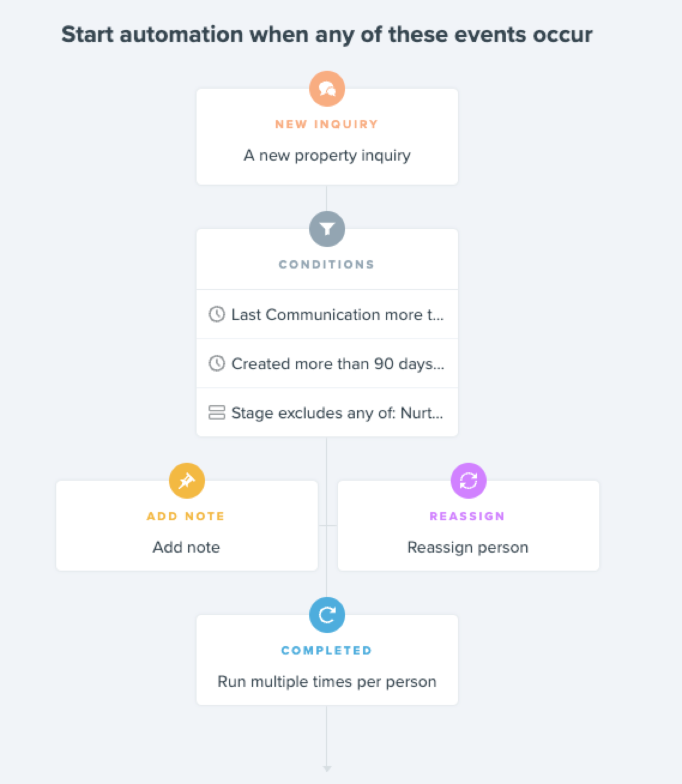Open the 'Add note' action text
Image resolution: width=682 pixels, height=784 pixels.
pyautogui.click(x=186, y=547)
